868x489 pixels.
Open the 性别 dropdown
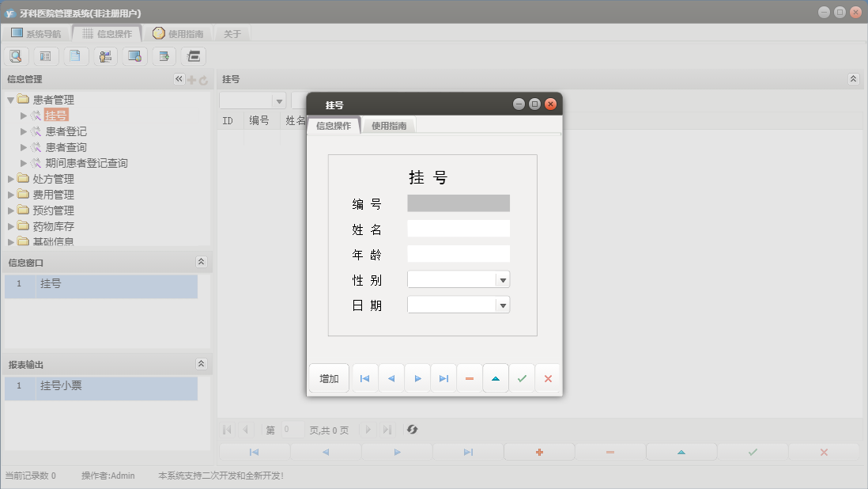click(502, 279)
